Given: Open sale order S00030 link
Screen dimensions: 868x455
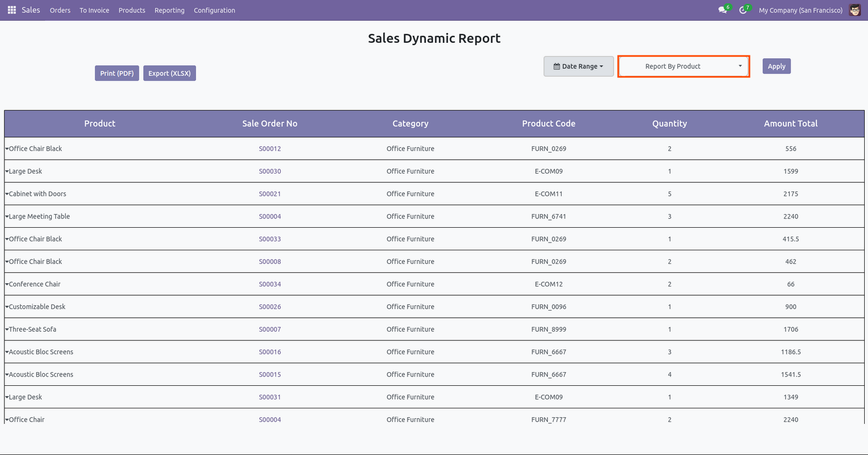Looking at the screenshot, I should pyautogui.click(x=270, y=171).
